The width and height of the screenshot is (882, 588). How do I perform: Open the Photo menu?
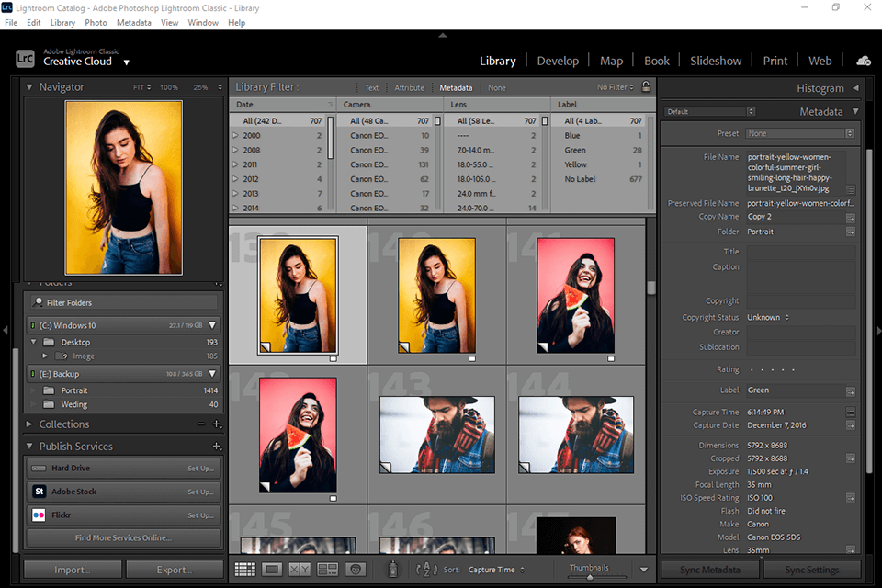click(x=96, y=22)
